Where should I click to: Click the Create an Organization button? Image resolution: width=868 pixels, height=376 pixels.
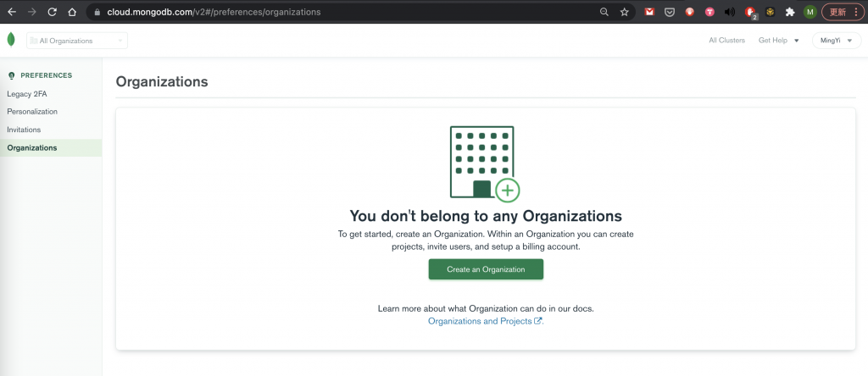(486, 269)
